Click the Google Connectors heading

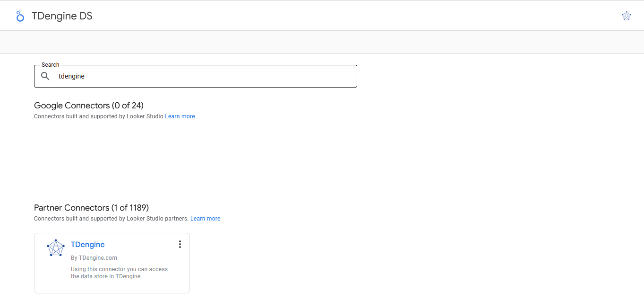(x=89, y=106)
